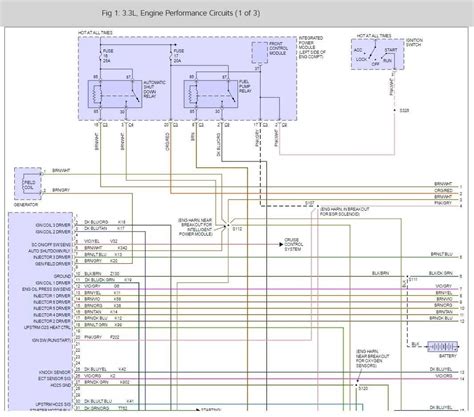Image resolution: width=474 pixels, height=417 pixels.
Task: Click the Automatic Shut Down Relay symbol
Action: coord(115,94)
